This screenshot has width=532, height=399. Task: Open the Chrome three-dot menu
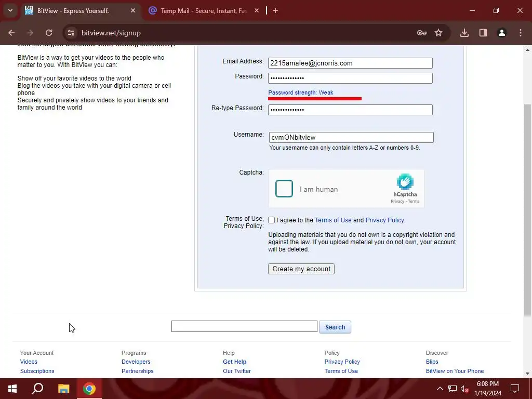(521, 33)
